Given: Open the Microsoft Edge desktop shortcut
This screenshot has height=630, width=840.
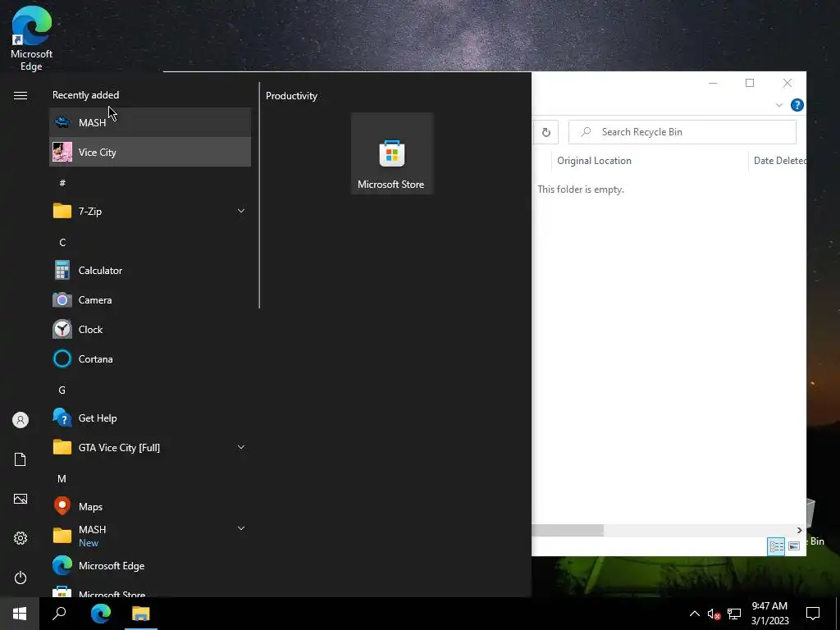Looking at the screenshot, I should pyautogui.click(x=31, y=39).
